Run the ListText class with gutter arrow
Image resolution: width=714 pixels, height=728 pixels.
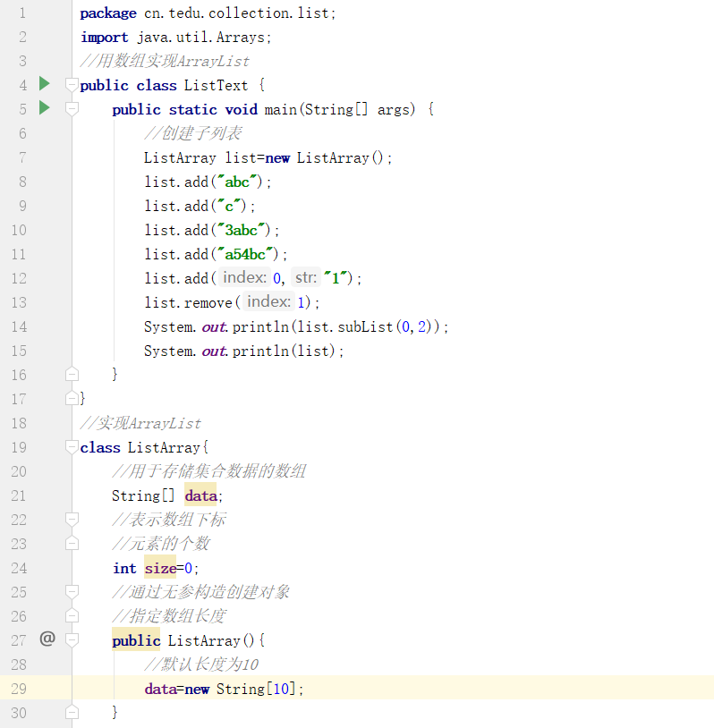(45, 83)
